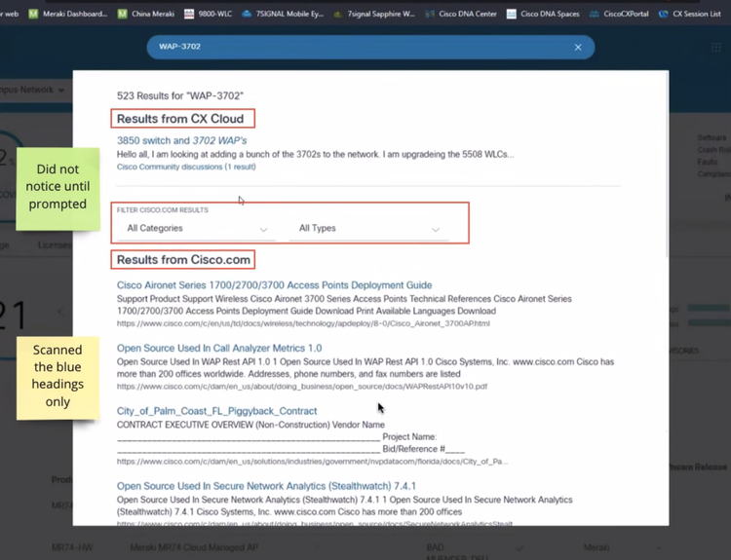
Task: Open '3850 switch and 3702 WAP's' result
Action: click(182, 140)
